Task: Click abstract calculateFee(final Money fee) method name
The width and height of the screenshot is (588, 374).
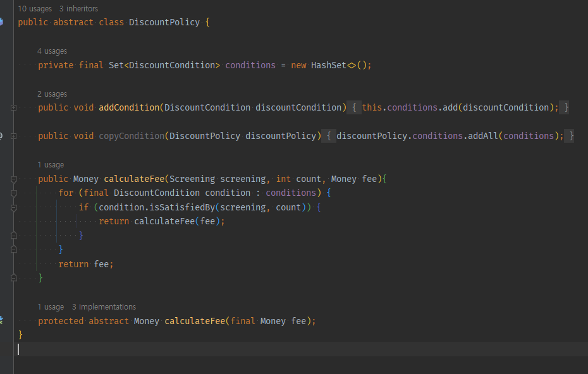Action: [195, 321]
